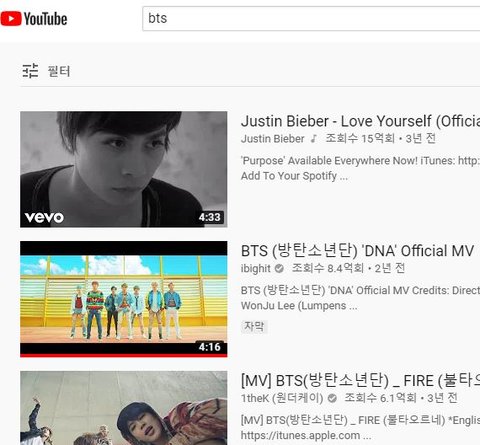Click the music note icon beside Justin Bieber
The image size is (480, 445).
313,139
